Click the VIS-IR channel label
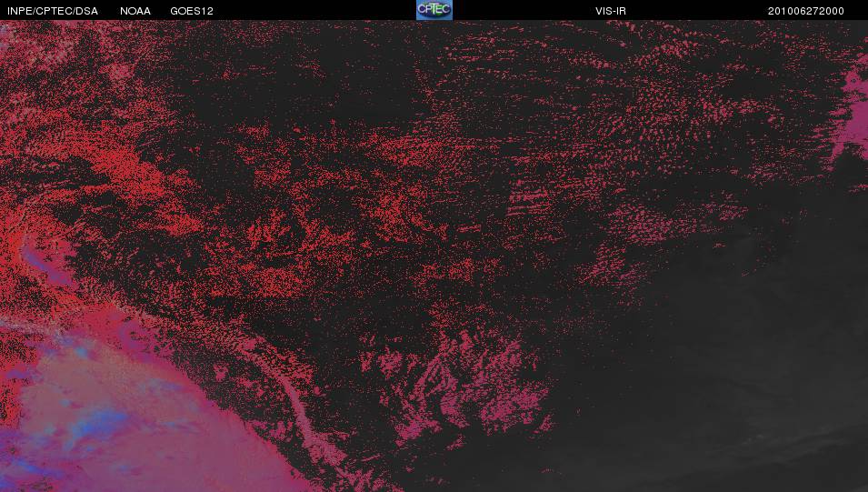Viewport: 868px width, 492px height. 611,11
